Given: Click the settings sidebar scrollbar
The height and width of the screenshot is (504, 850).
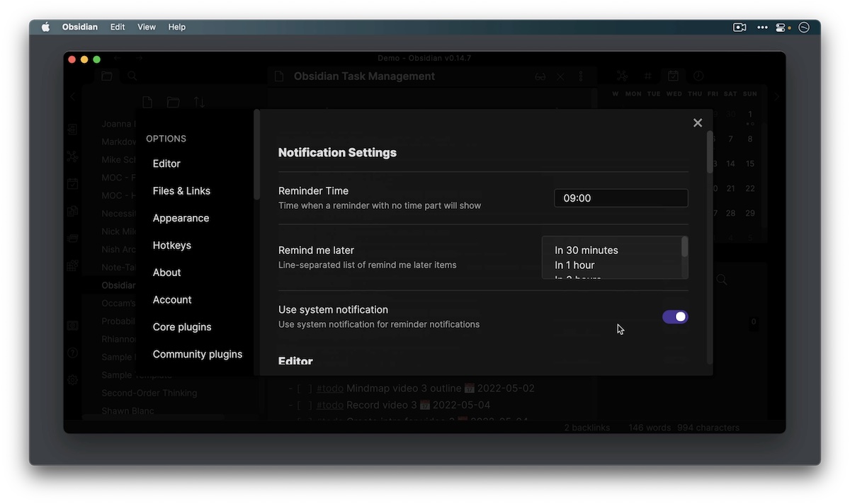Looking at the screenshot, I should click(x=257, y=154).
